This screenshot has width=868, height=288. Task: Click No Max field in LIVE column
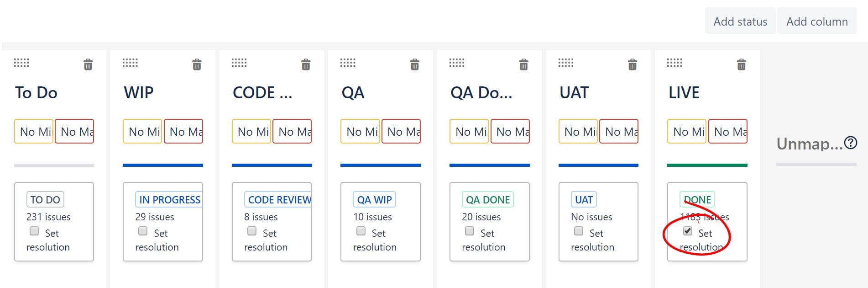728,132
